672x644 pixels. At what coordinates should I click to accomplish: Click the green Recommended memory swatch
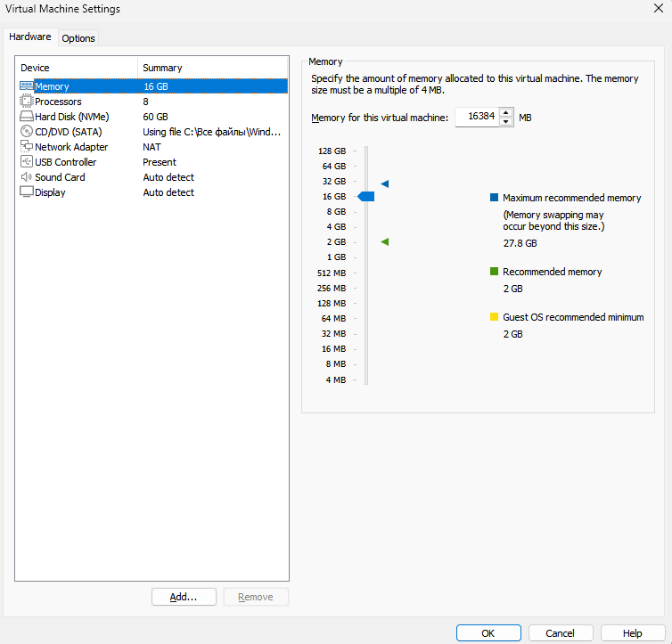click(494, 271)
